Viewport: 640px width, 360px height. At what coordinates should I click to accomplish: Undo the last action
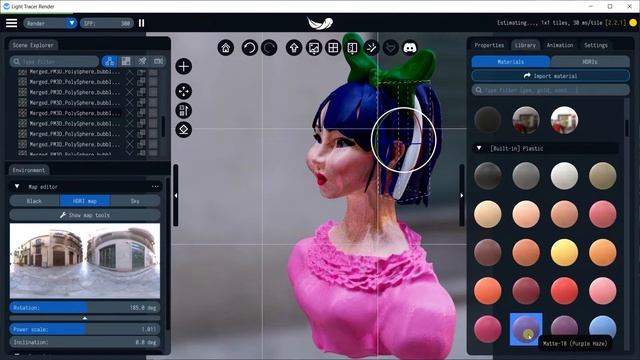[x=249, y=48]
